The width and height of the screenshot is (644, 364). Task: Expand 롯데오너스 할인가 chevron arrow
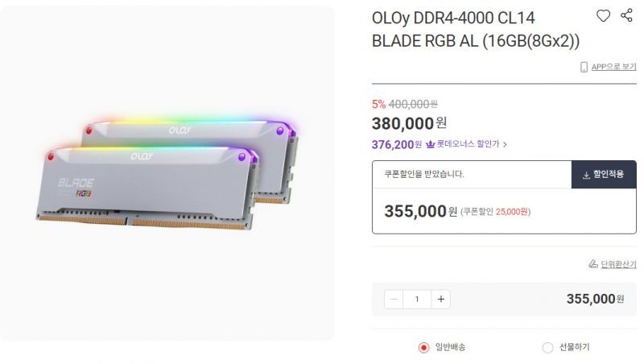point(505,145)
